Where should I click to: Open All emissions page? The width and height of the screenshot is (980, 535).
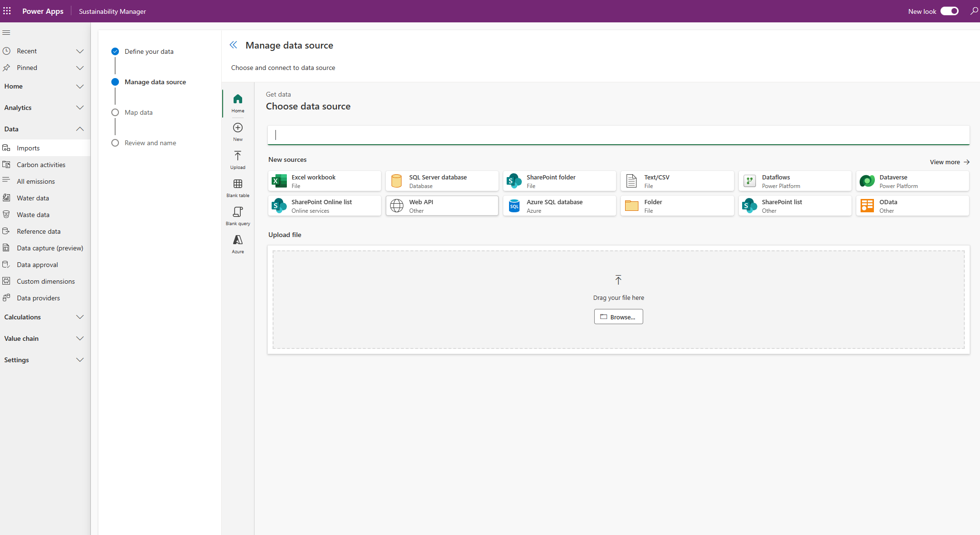click(45, 181)
